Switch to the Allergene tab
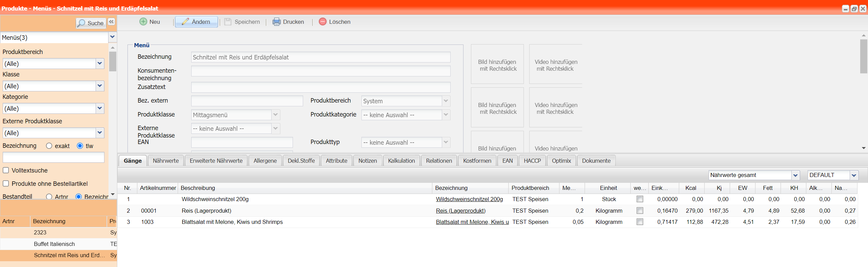The width and height of the screenshot is (868, 267). (x=265, y=161)
